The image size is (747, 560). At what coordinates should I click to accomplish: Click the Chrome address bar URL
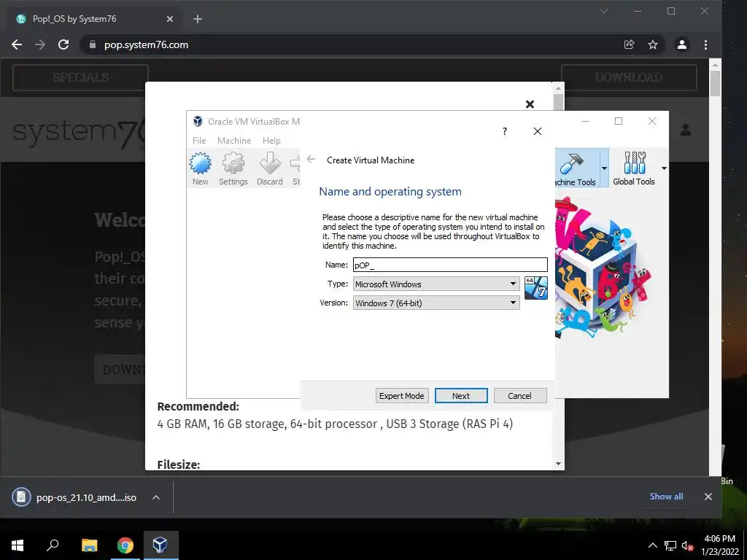pos(146,44)
